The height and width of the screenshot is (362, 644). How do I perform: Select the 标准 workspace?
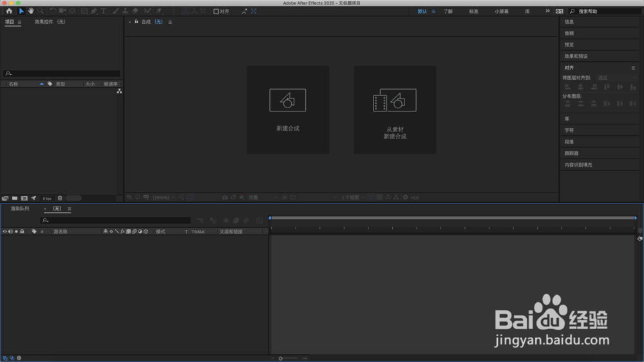coord(473,12)
